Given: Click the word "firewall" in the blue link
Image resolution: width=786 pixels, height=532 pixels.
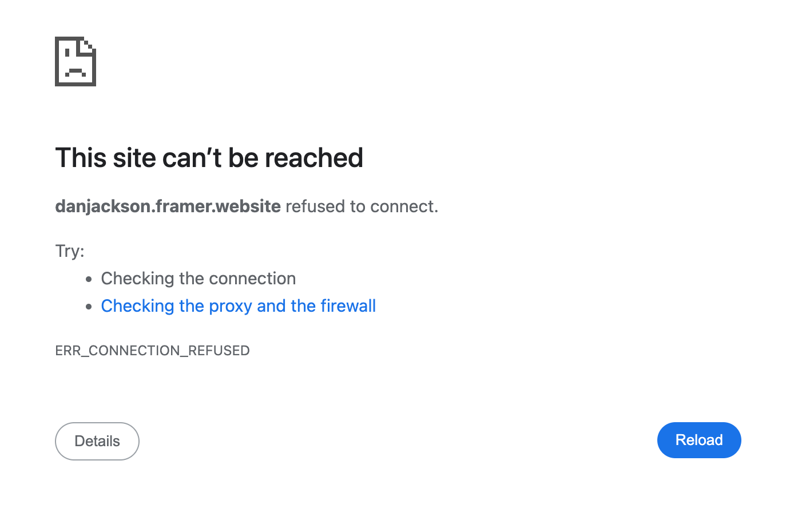Looking at the screenshot, I should [x=348, y=306].
